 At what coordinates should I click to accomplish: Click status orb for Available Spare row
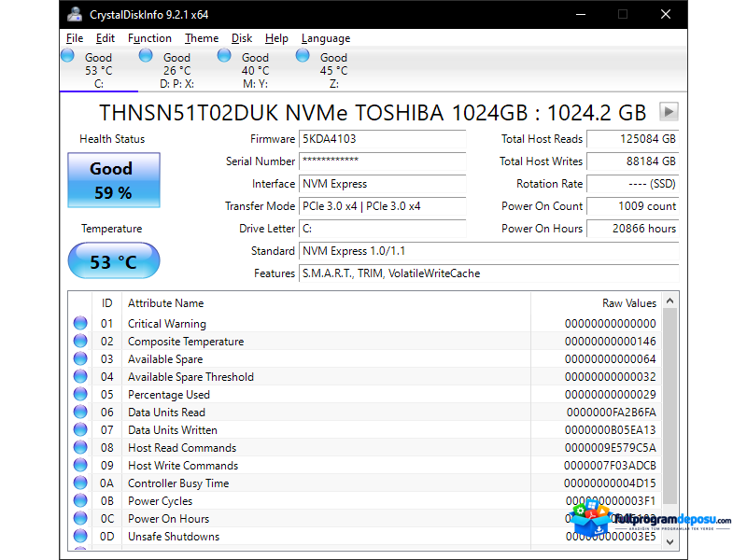pyautogui.click(x=80, y=358)
